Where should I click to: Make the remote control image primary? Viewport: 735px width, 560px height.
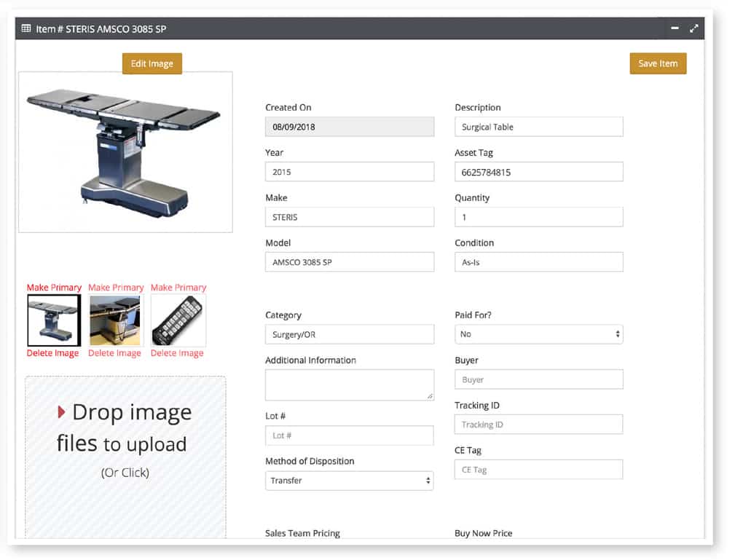pos(178,287)
